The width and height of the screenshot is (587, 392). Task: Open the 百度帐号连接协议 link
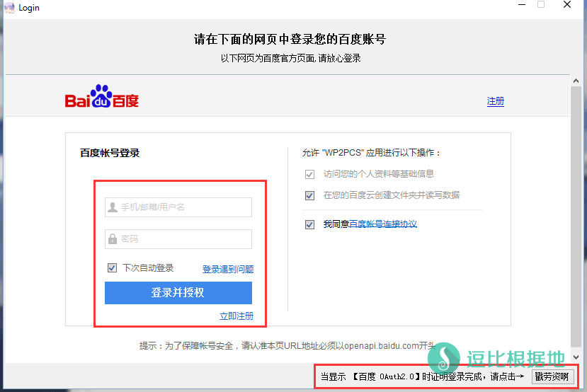click(x=382, y=224)
